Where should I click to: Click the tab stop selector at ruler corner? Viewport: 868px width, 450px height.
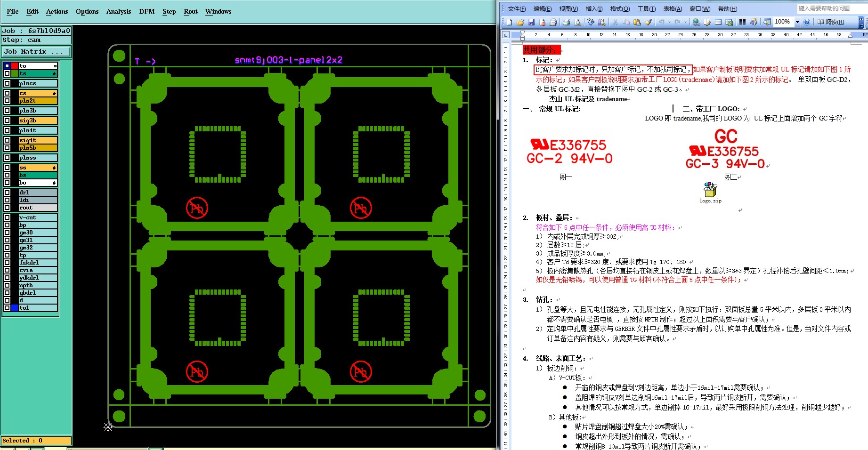tap(506, 35)
